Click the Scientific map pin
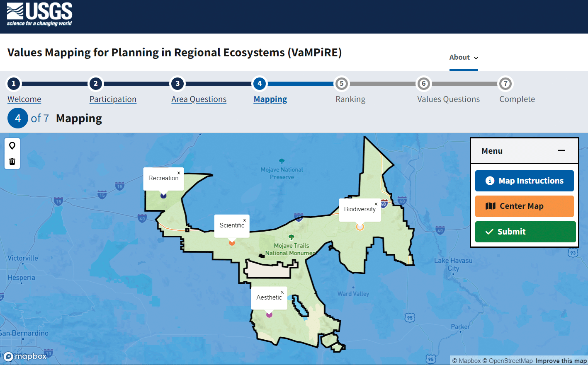 click(231, 243)
